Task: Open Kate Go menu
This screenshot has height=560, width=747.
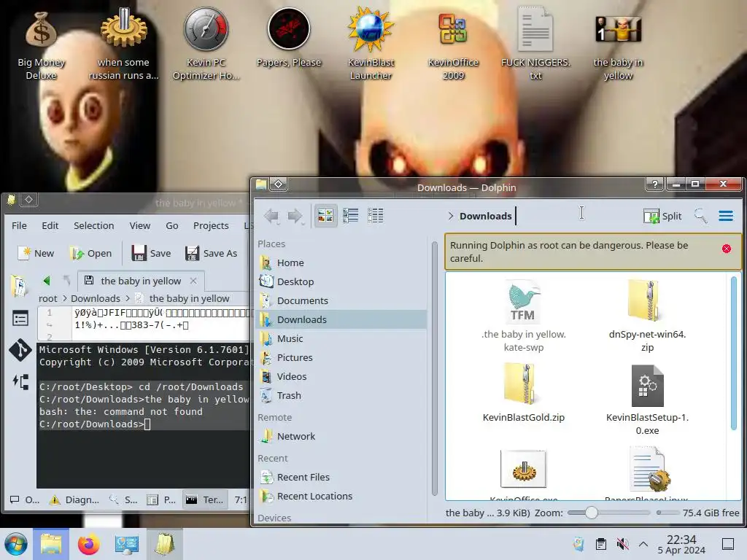Action: click(x=172, y=226)
